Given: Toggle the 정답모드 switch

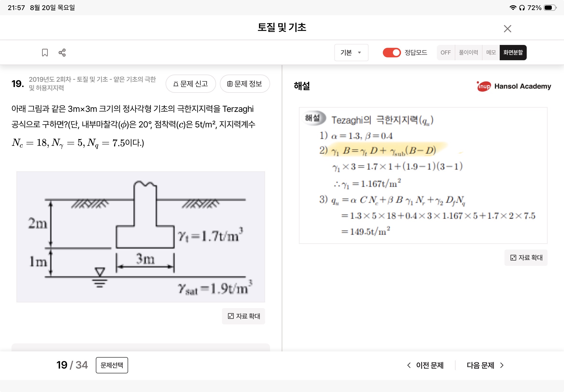Looking at the screenshot, I should click(x=392, y=53).
